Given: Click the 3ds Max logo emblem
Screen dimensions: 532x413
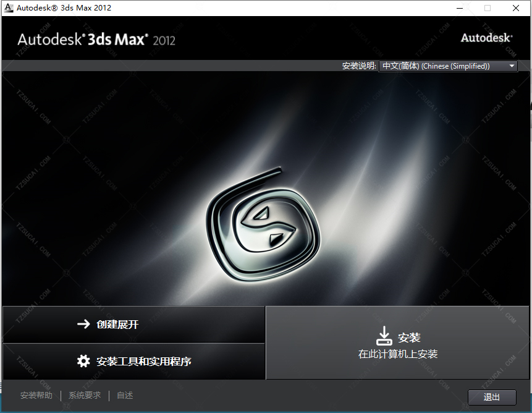Looking at the screenshot, I should 263,224.
